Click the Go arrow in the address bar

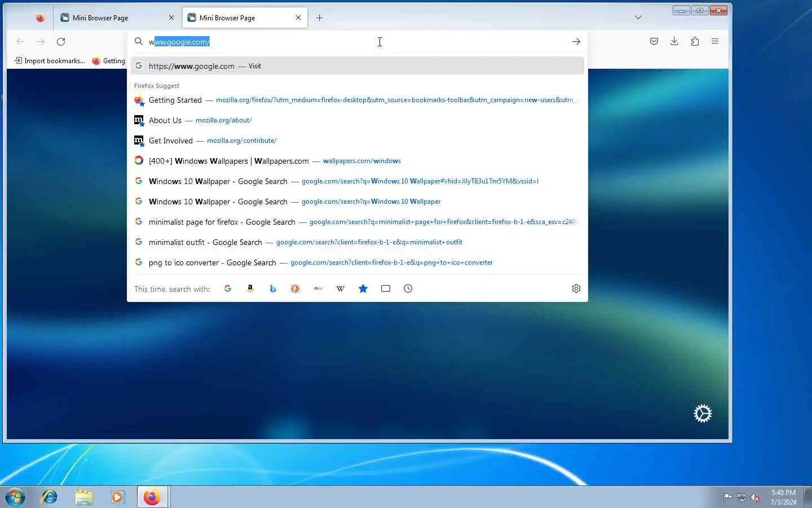[576, 41]
